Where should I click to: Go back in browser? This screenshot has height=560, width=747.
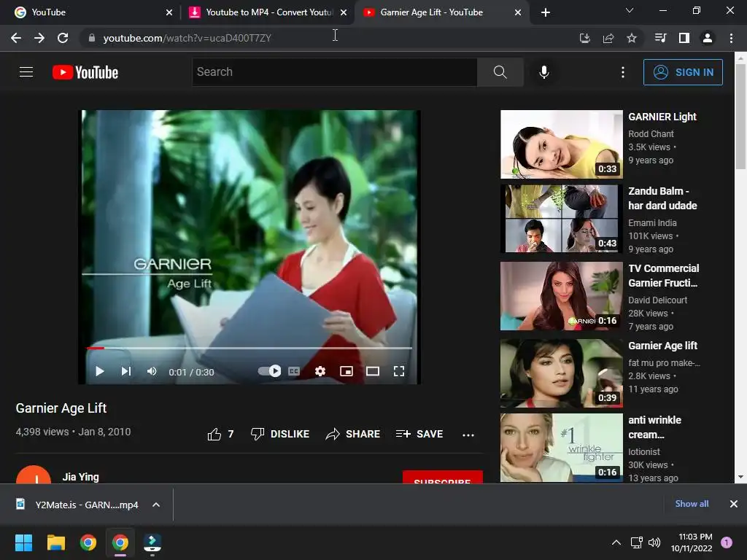tap(16, 38)
